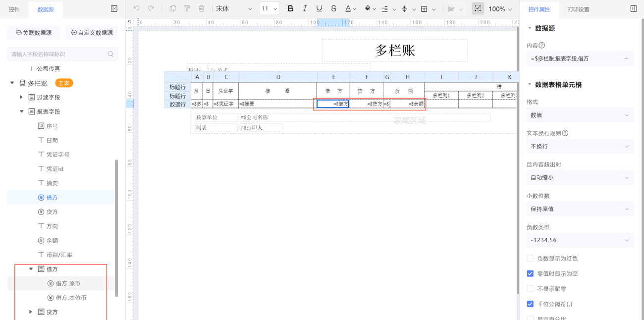Uncheck 零值时显示为空 checkbox
The image size is (644, 320).
530,273
